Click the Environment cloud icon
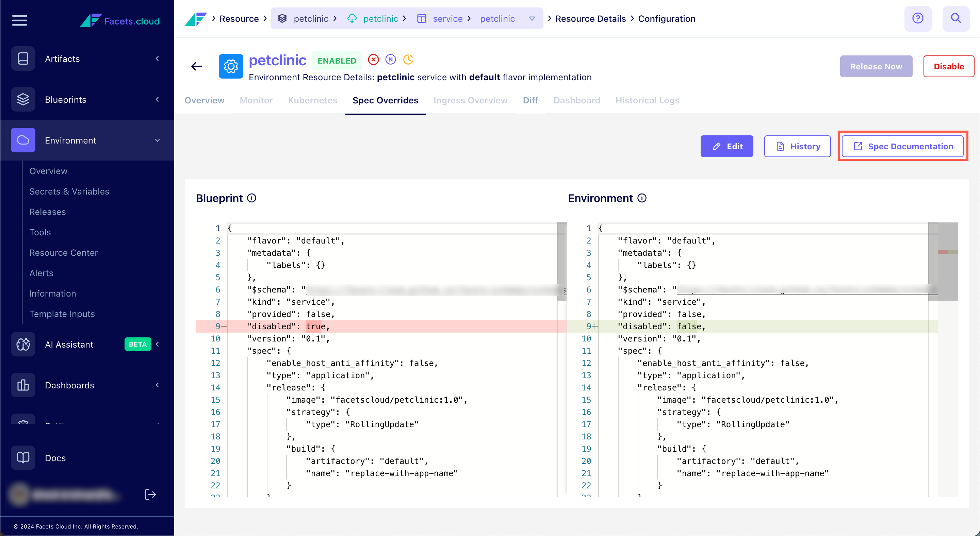This screenshot has height=536, width=980. coord(23,140)
